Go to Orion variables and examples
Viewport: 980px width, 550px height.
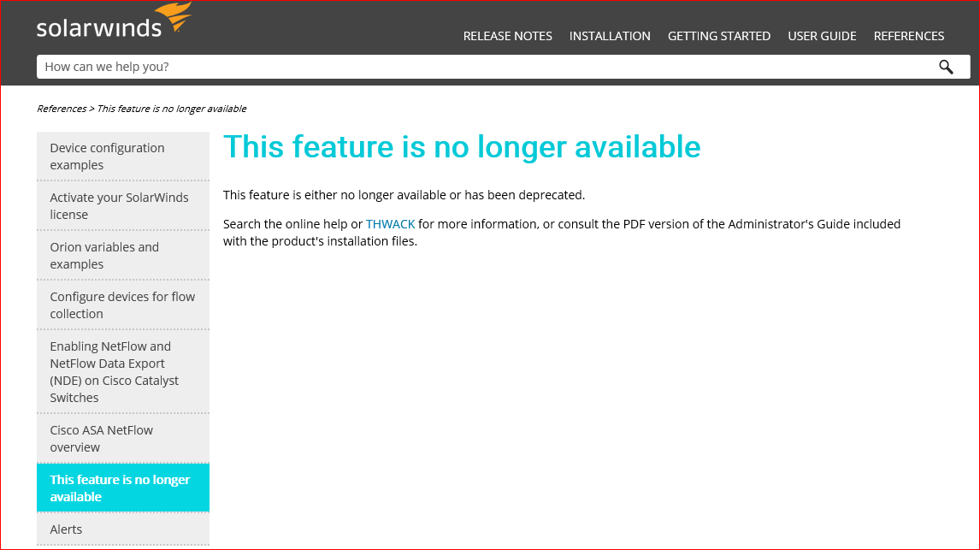pyautogui.click(x=123, y=256)
